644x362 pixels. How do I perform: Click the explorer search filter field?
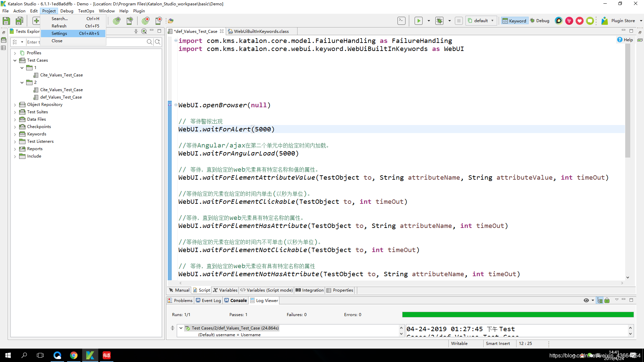pyautogui.click(x=86, y=42)
